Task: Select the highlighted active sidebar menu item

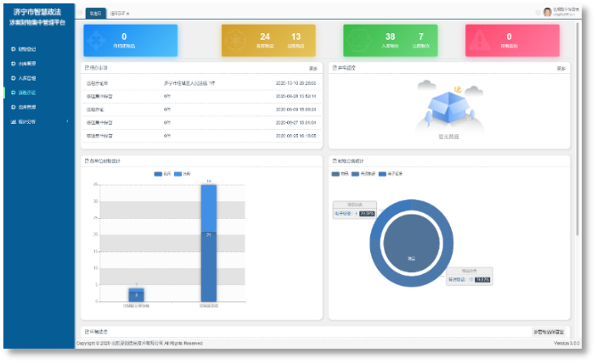Action: click(27, 92)
